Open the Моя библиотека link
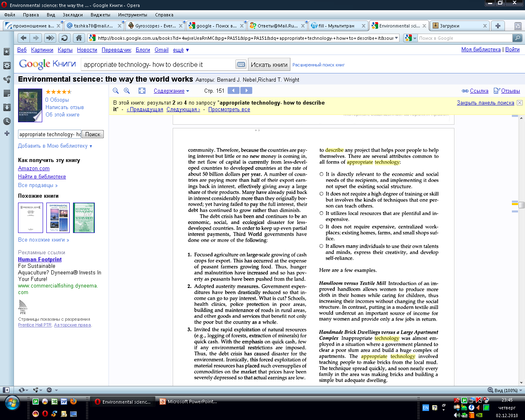Viewport: 525px width, 420px height. [481, 50]
